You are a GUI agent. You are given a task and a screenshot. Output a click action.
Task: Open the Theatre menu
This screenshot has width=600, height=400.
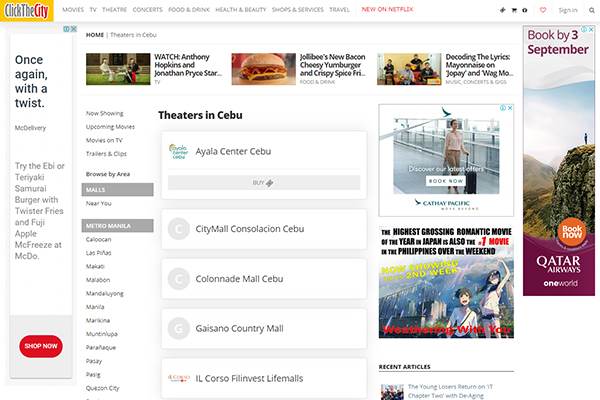[114, 10]
